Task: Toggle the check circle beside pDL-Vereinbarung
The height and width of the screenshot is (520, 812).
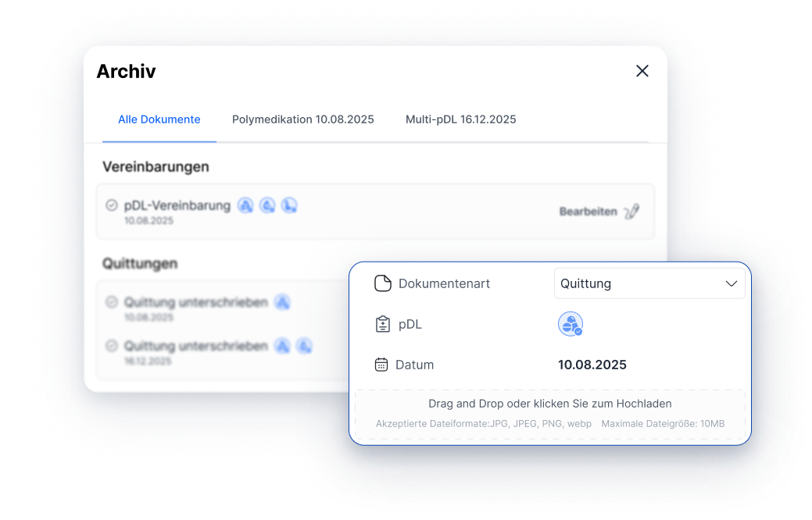Action: (x=112, y=205)
